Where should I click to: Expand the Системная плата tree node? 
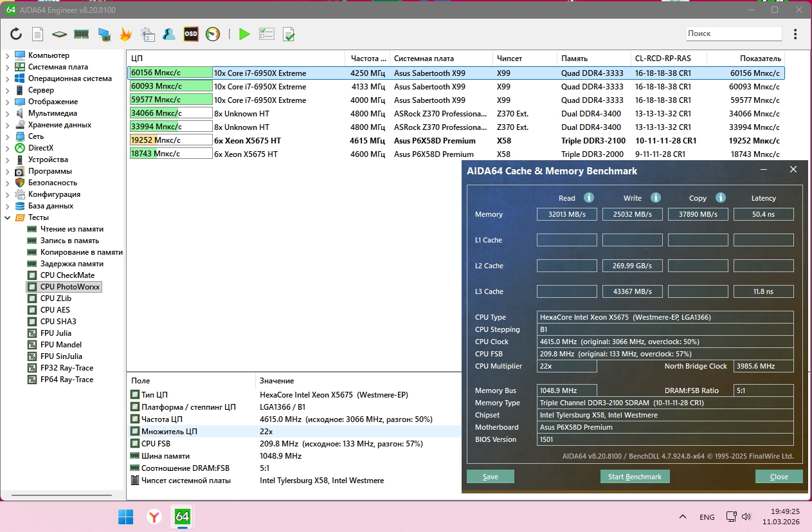[8, 67]
